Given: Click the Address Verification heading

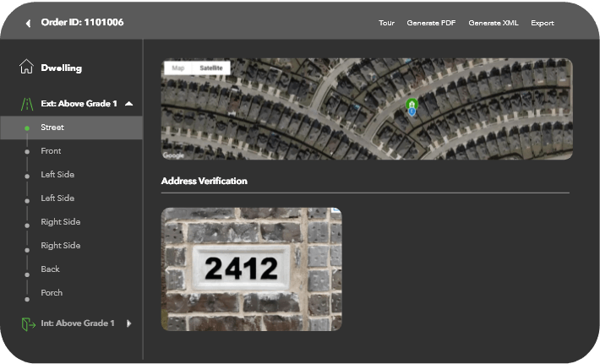Looking at the screenshot, I should tap(205, 181).
